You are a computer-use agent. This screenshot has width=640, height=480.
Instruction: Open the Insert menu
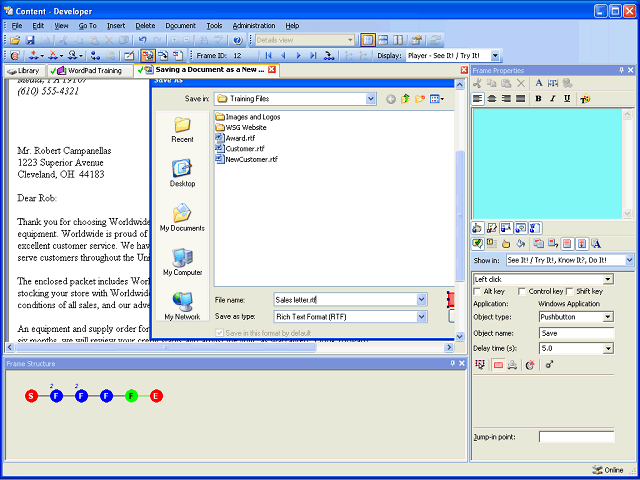point(116,25)
